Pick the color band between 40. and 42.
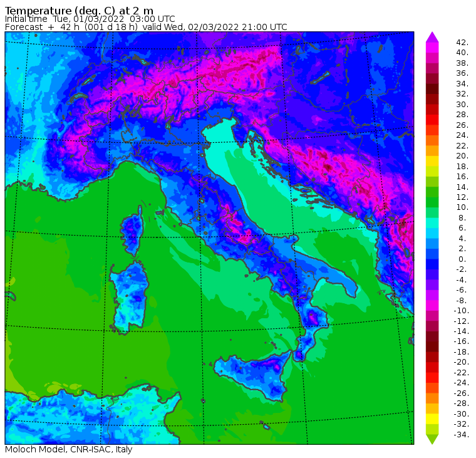This screenshot has height=458, width=476. [432, 48]
